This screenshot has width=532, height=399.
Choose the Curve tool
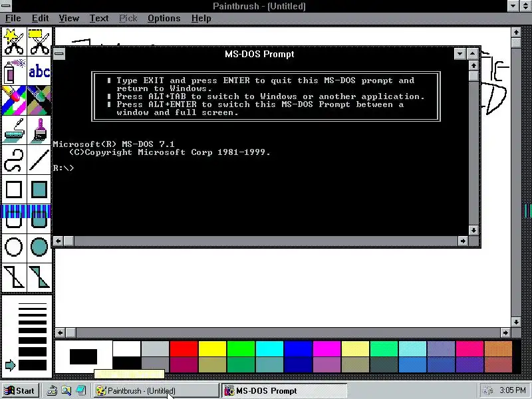click(14, 160)
